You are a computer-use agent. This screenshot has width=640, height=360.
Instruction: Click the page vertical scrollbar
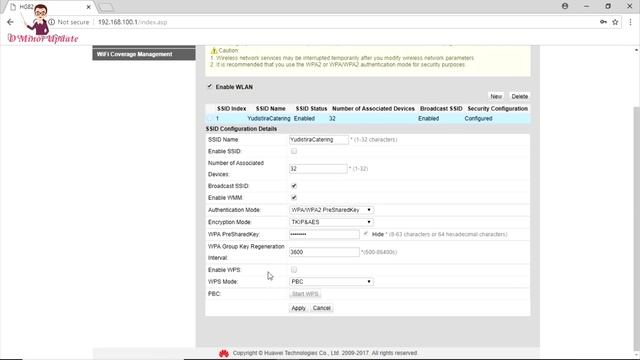coord(637,229)
